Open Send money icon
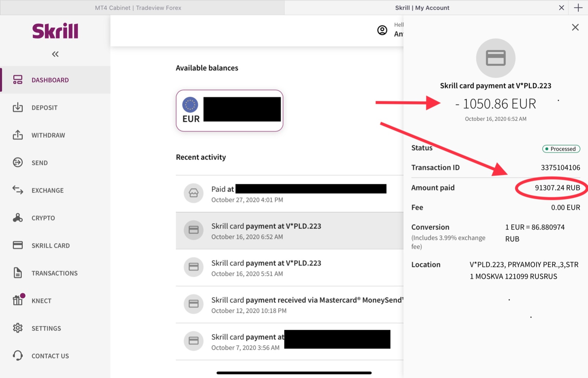 (18, 163)
